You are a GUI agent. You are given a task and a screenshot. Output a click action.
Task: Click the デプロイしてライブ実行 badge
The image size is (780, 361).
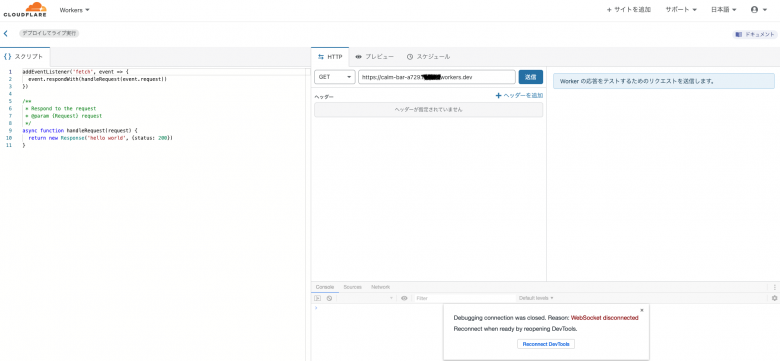(49, 34)
